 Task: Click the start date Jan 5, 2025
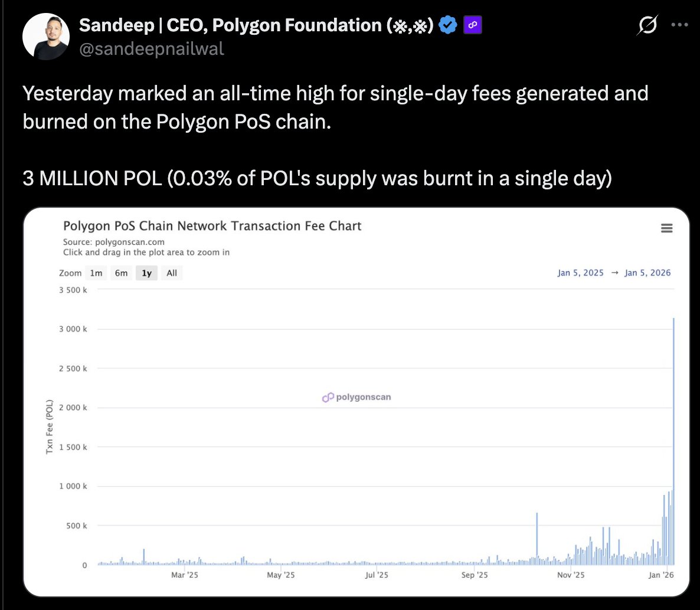point(580,273)
